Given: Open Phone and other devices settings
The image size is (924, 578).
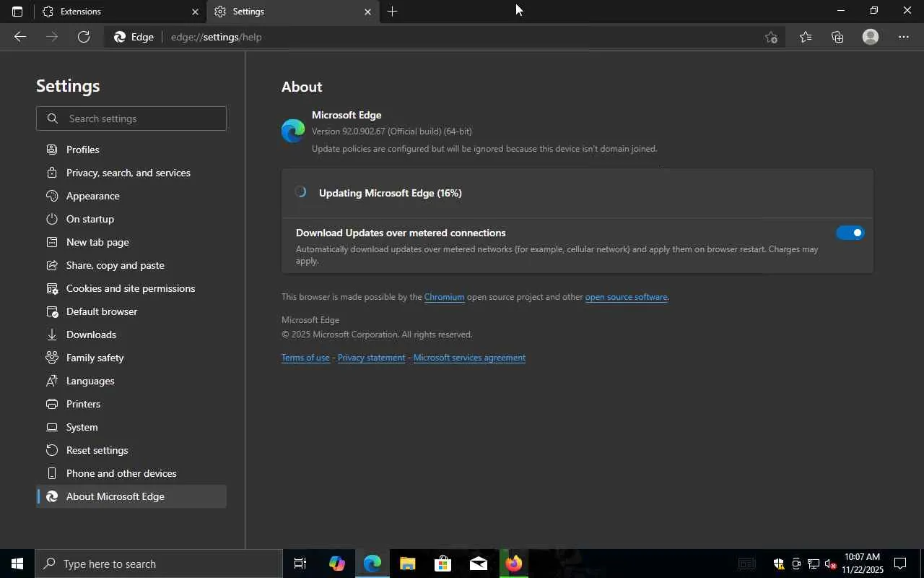Looking at the screenshot, I should [131, 473].
